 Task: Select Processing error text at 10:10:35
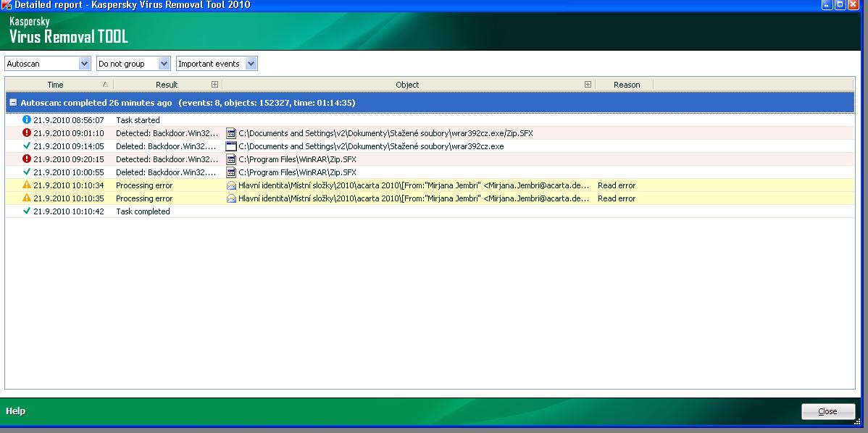144,198
